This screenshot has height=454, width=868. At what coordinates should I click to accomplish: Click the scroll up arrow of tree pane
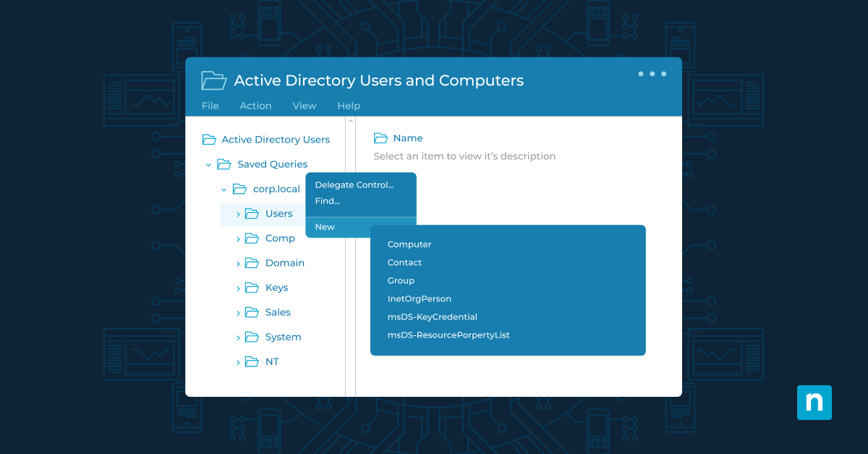pos(351,122)
